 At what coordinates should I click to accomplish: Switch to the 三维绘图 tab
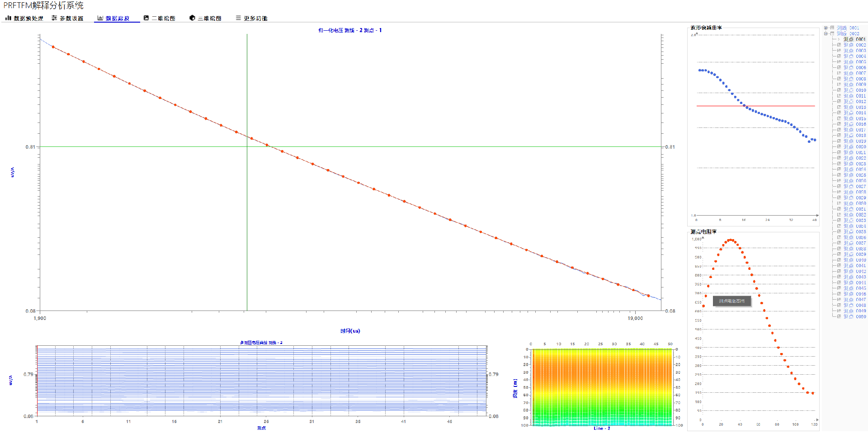(x=209, y=19)
